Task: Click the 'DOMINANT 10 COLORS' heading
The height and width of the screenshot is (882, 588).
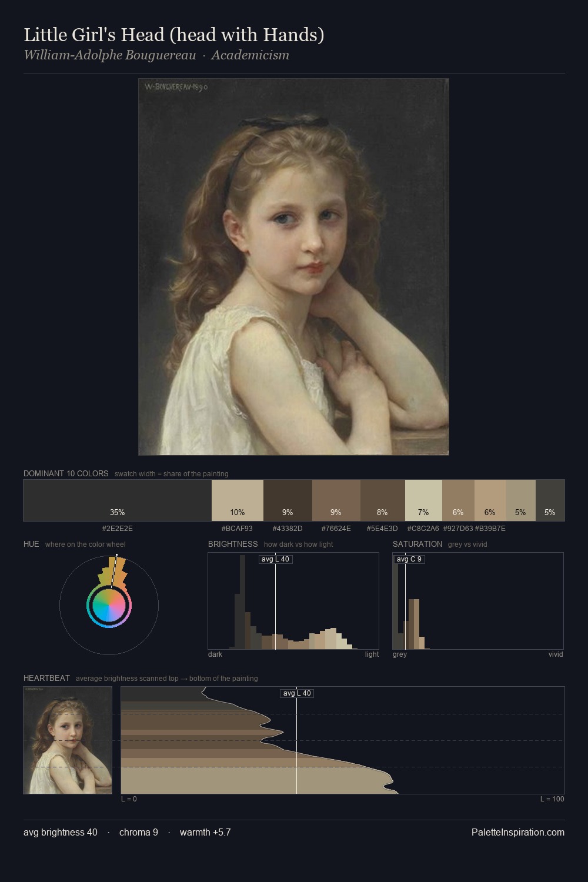Action: coord(66,473)
